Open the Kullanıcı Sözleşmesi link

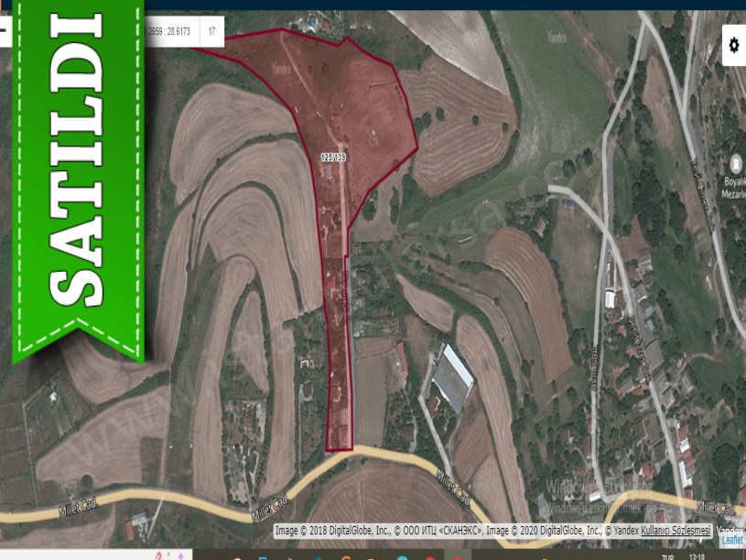point(676,527)
